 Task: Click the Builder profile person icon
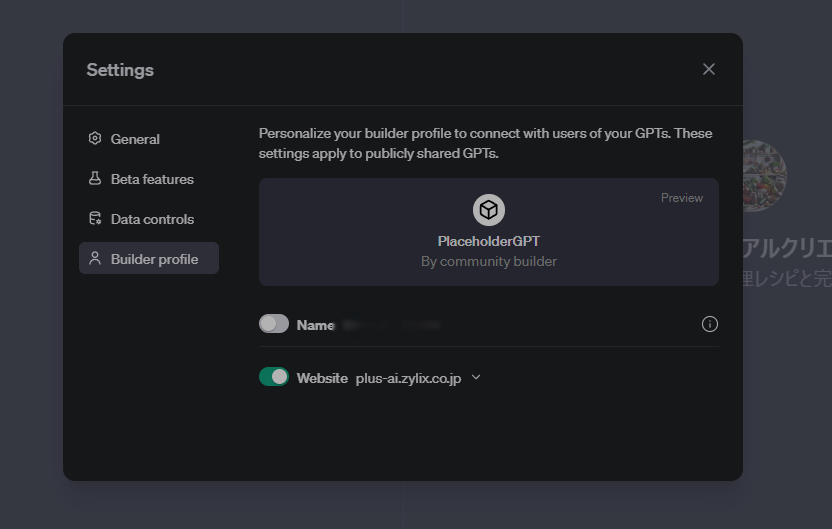pyautogui.click(x=95, y=259)
